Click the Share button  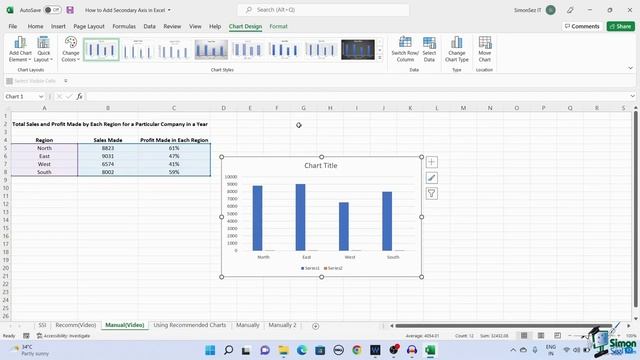tap(620, 26)
